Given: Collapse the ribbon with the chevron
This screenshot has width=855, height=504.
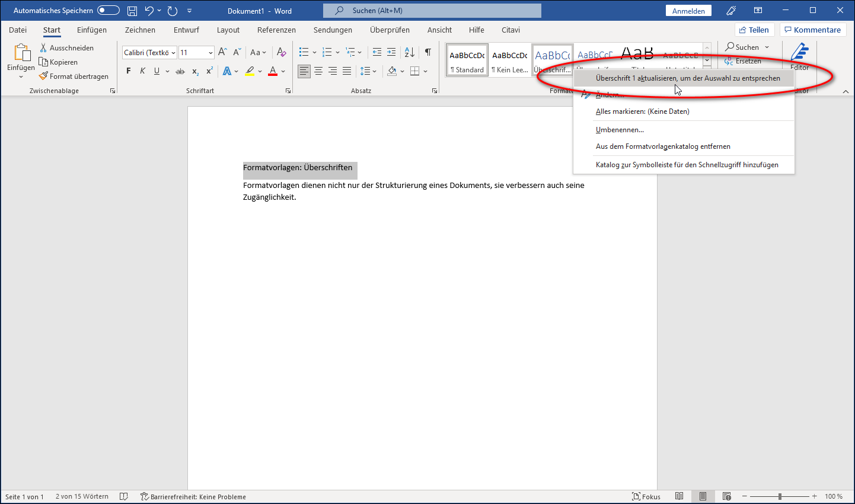Looking at the screenshot, I should click(846, 91).
